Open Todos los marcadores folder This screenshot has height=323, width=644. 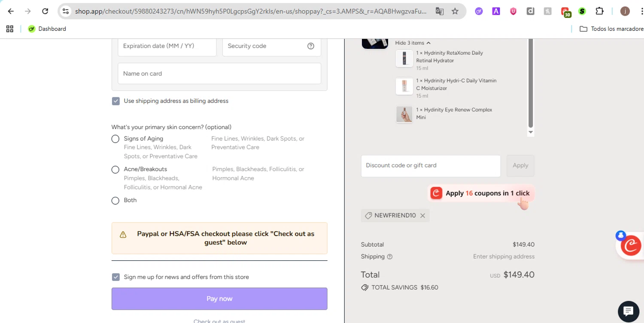[611, 29]
